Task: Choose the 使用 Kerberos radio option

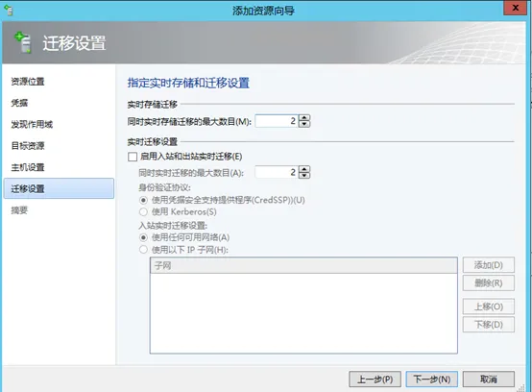Action: [143, 212]
